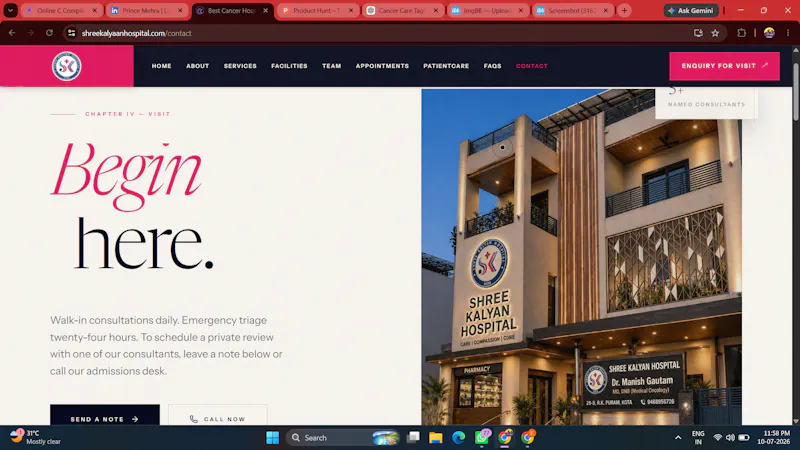The width and height of the screenshot is (800, 450).
Task: Open a new tab with the plus button
Action: pos(624,11)
